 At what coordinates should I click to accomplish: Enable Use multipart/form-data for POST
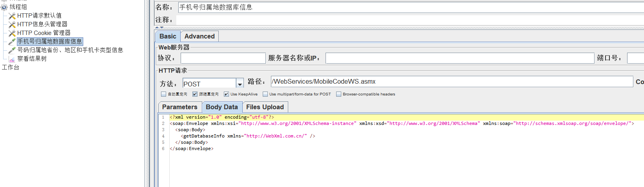(x=265, y=94)
